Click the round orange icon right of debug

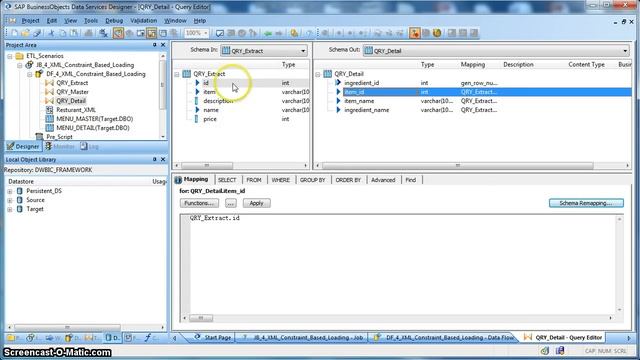pyautogui.click(x=437, y=33)
